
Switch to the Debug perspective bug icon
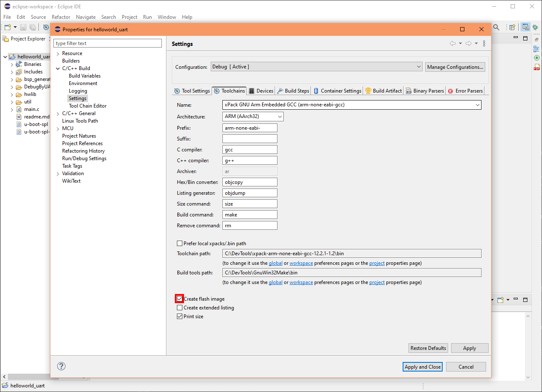tap(535, 27)
